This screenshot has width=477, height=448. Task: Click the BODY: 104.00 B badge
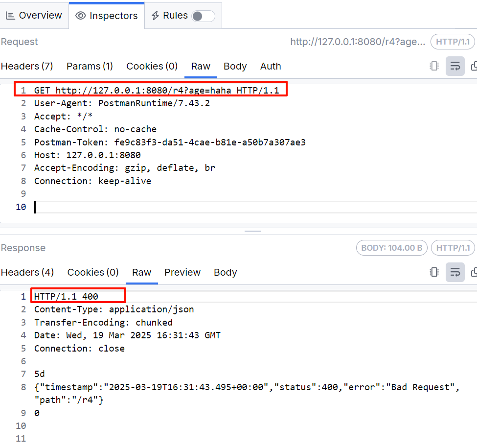(x=391, y=248)
